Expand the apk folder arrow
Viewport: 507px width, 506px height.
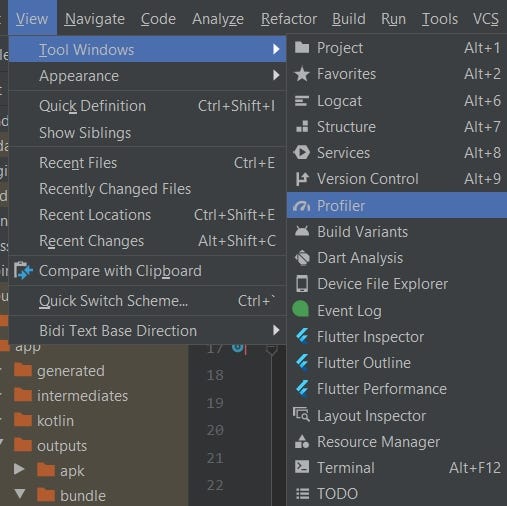19,469
